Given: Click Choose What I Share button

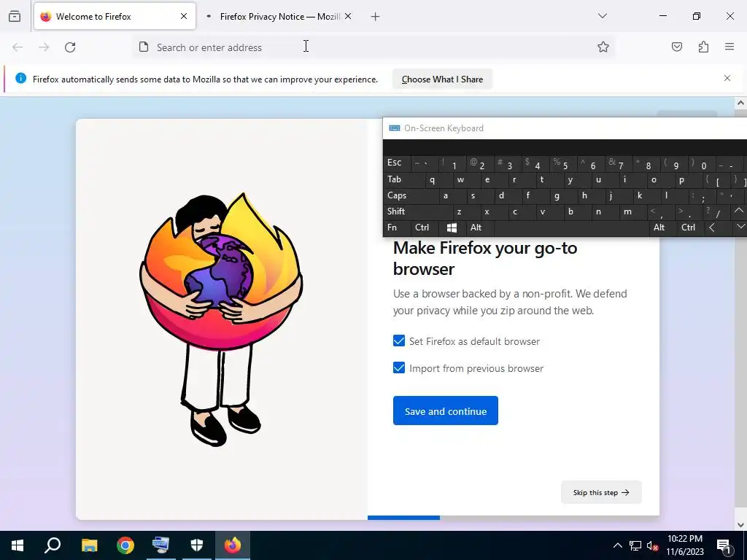Looking at the screenshot, I should coord(442,79).
